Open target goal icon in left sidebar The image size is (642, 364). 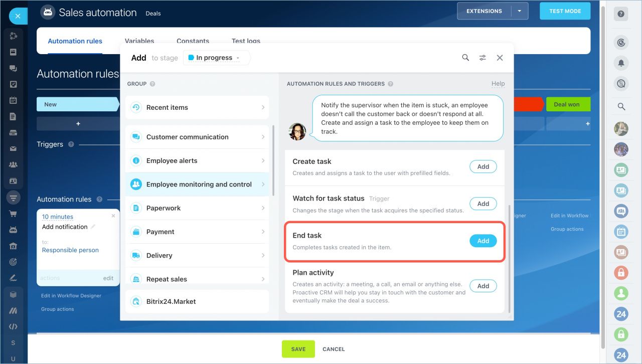[14, 262]
